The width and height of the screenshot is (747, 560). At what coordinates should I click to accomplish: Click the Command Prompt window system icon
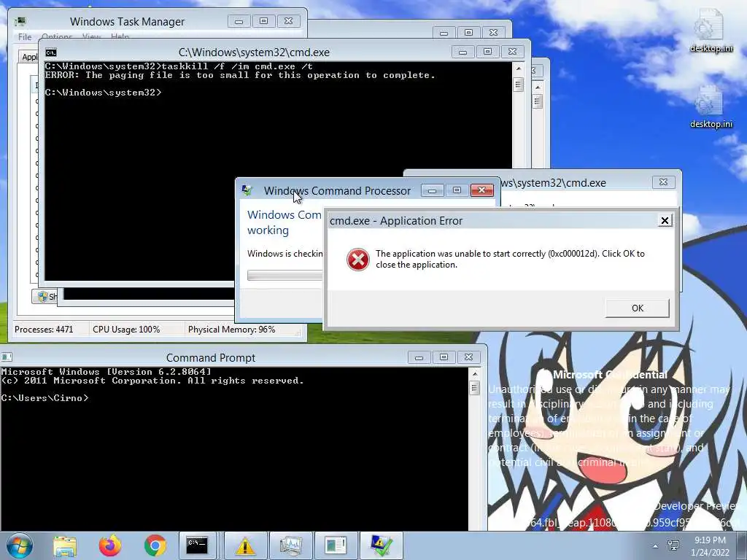7,357
